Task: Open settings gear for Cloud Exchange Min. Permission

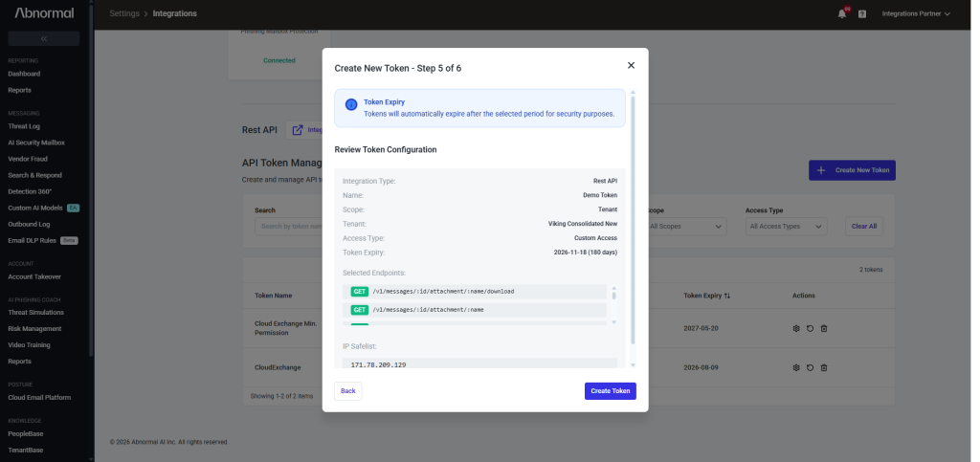Action: [796, 328]
